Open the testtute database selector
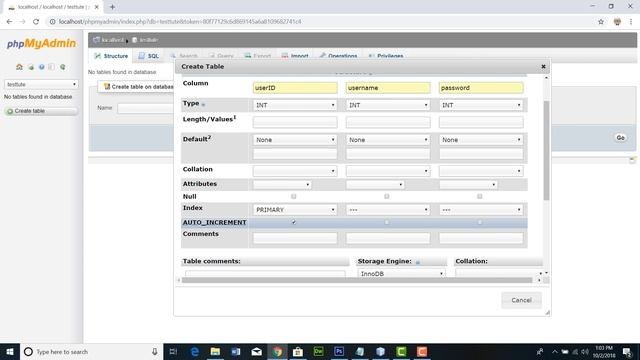The height and width of the screenshot is (360, 640). [41, 84]
